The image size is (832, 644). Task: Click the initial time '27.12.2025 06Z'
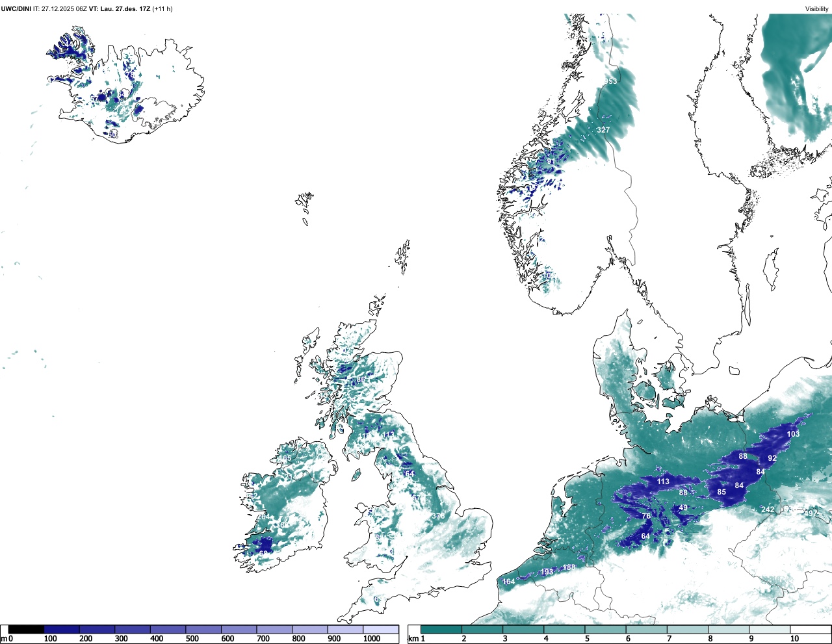(x=65, y=8)
